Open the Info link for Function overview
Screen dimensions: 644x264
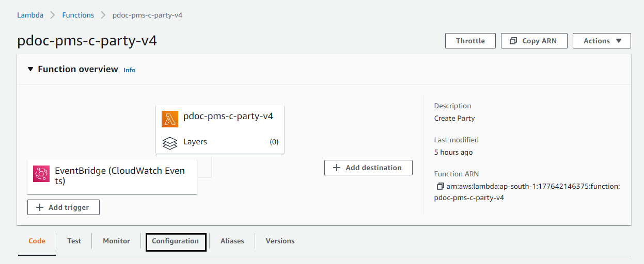(129, 70)
